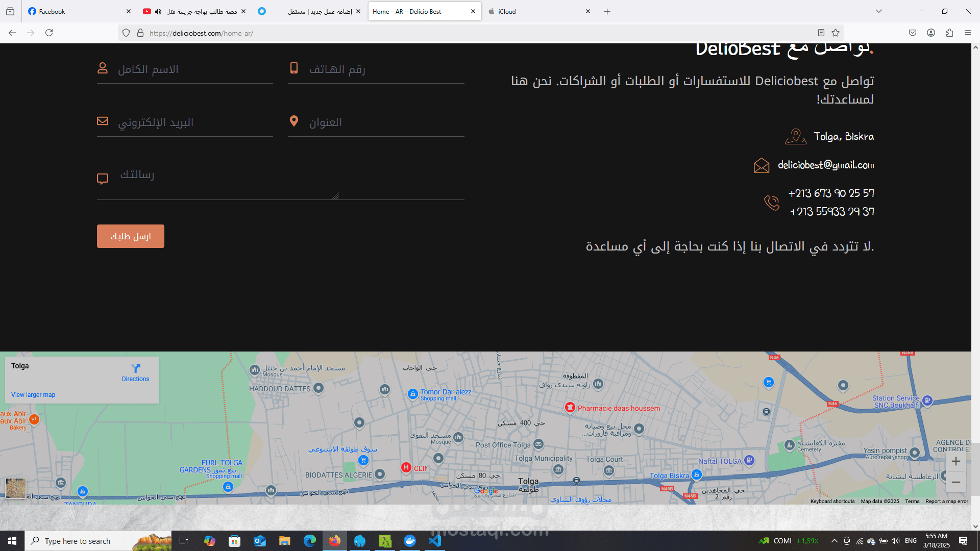This screenshot has width=980, height=551.
Task: Open the Firefox account profile icon
Action: click(931, 33)
